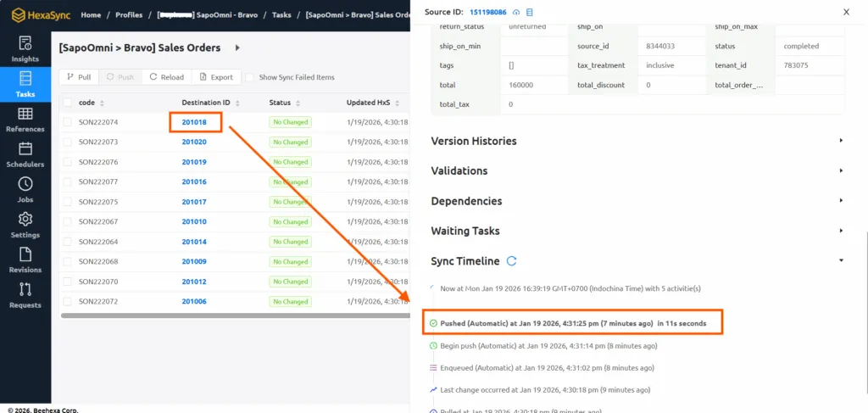
Task: Toggle Show Sync Failed Items checkbox
Action: [x=250, y=77]
